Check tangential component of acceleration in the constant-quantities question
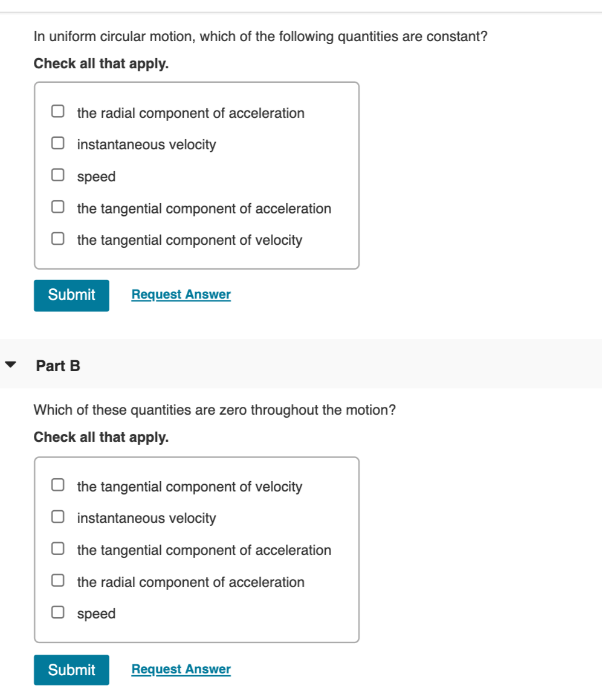Screen dimensions: 602x700 coord(57,208)
